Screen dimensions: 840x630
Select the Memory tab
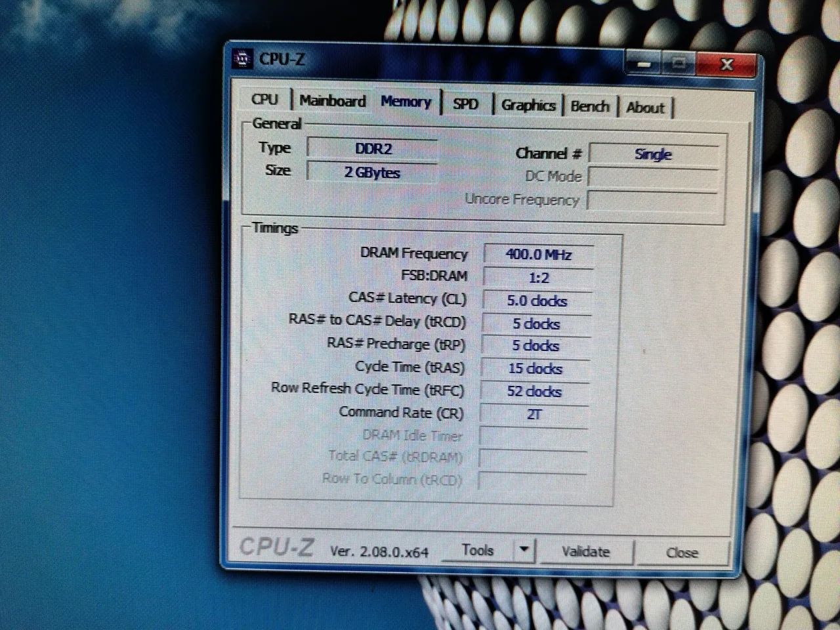[x=406, y=102]
